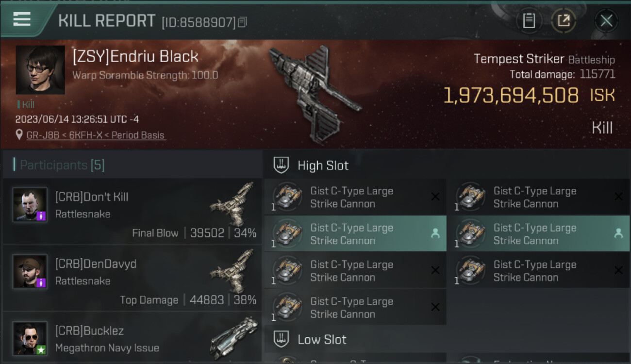Open Bucklez's pilot portrait
631x364 pixels.
click(x=30, y=338)
